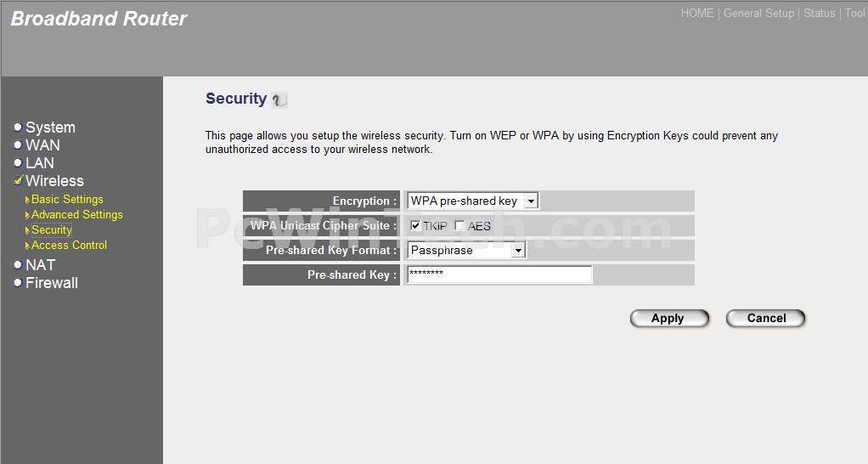
Task: Open the Advanced Settings wireless page
Action: tap(77, 214)
